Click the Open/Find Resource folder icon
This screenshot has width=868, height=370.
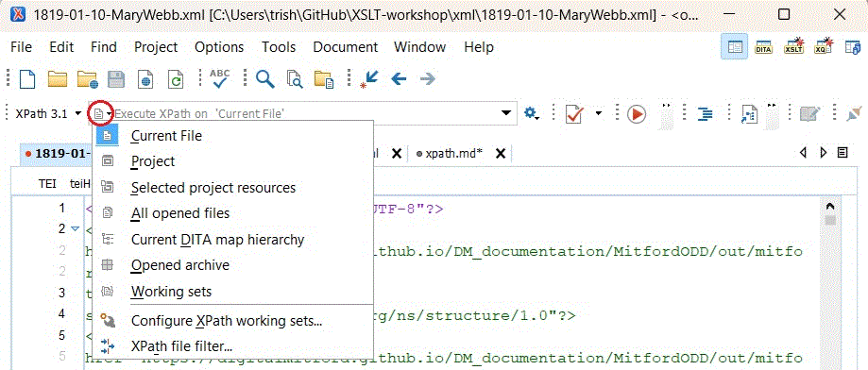324,79
